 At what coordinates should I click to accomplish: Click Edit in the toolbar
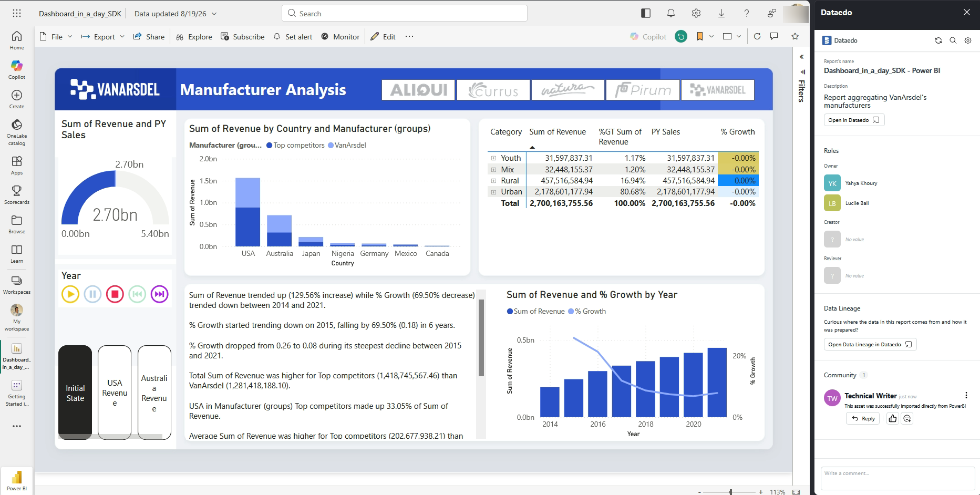click(x=383, y=36)
